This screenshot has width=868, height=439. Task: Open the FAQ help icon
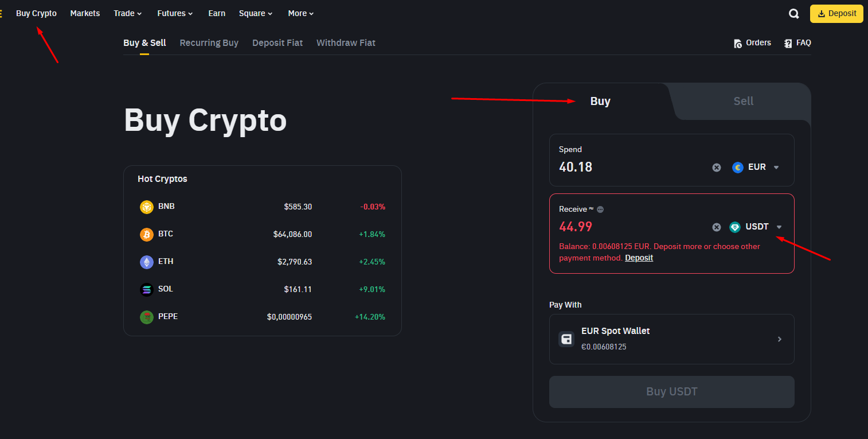coord(788,43)
